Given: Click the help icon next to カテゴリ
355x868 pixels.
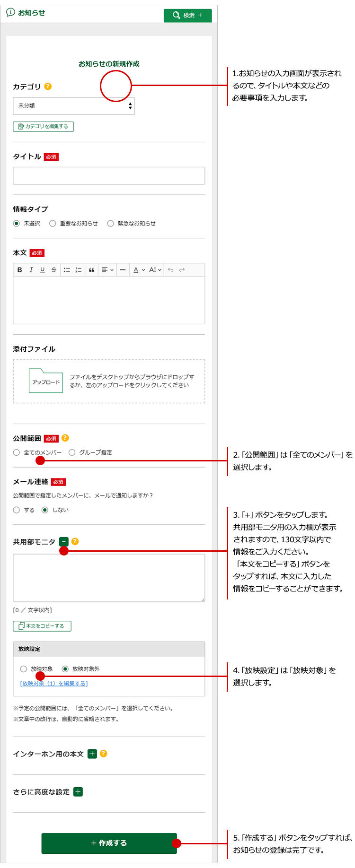Looking at the screenshot, I should coord(48,87).
